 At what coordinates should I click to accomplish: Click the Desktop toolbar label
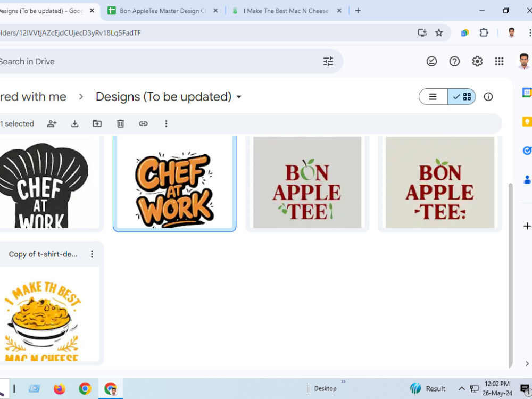click(x=325, y=389)
